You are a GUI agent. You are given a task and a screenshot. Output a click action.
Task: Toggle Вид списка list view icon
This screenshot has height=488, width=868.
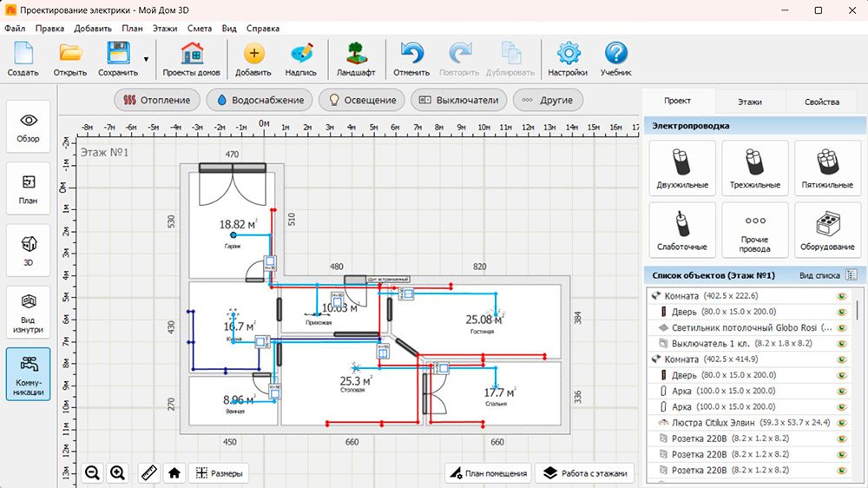pos(852,274)
